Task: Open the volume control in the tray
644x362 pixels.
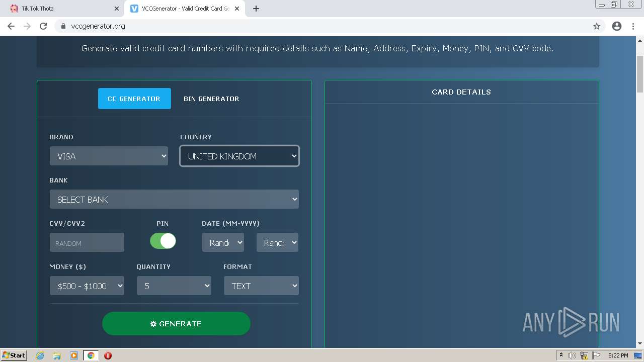Action: click(572, 355)
